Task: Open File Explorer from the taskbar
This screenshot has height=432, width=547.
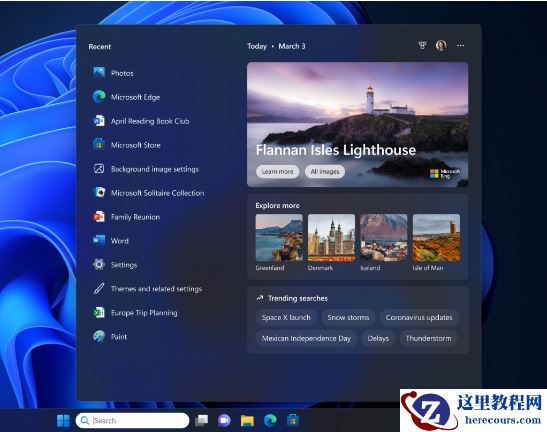Action: [x=247, y=420]
